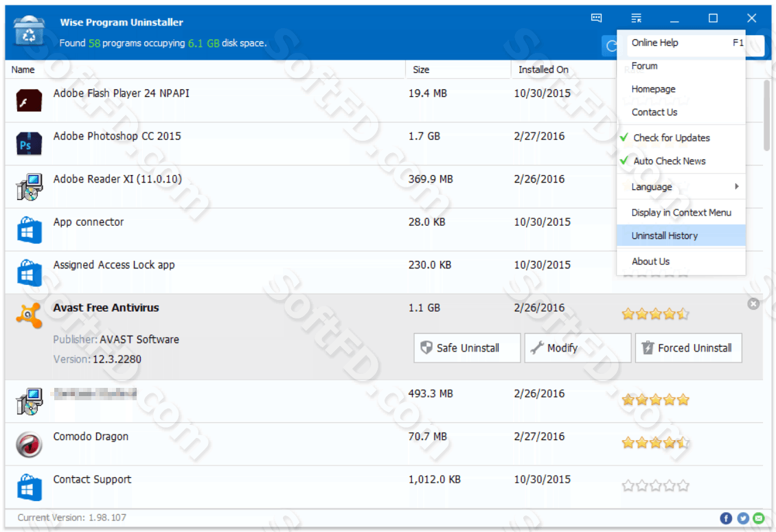This screenshot has width=776, height=532.
Task: Click the Avast Free Antivirus title
Action: tap(106, 308)
